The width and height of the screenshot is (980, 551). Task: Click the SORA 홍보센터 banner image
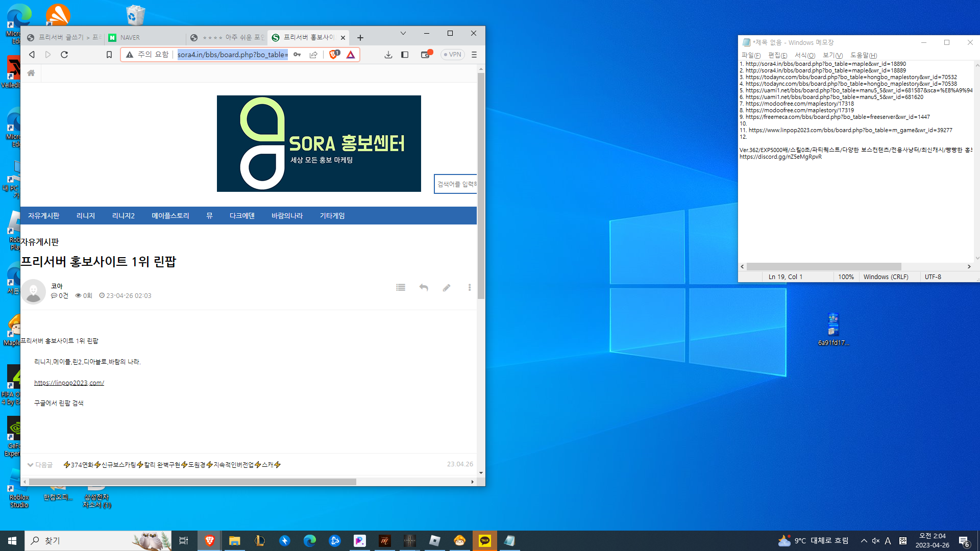[319, 143]
